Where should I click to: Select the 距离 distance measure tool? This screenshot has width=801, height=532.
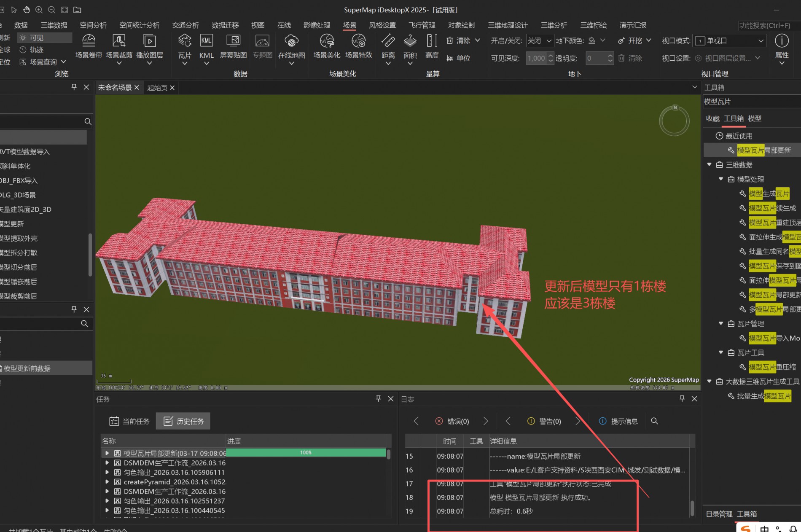[x=388, y=41]
